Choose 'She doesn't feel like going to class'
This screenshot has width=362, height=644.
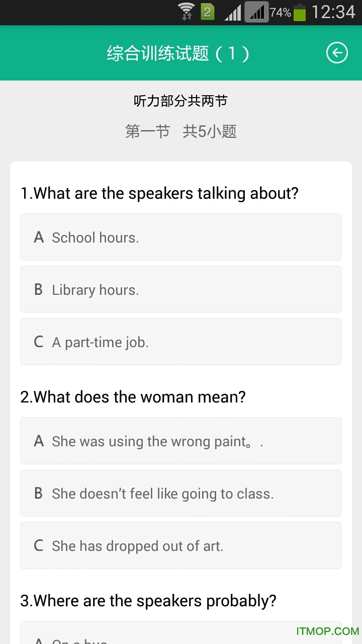pyautogui.click(x=181, y=493)
